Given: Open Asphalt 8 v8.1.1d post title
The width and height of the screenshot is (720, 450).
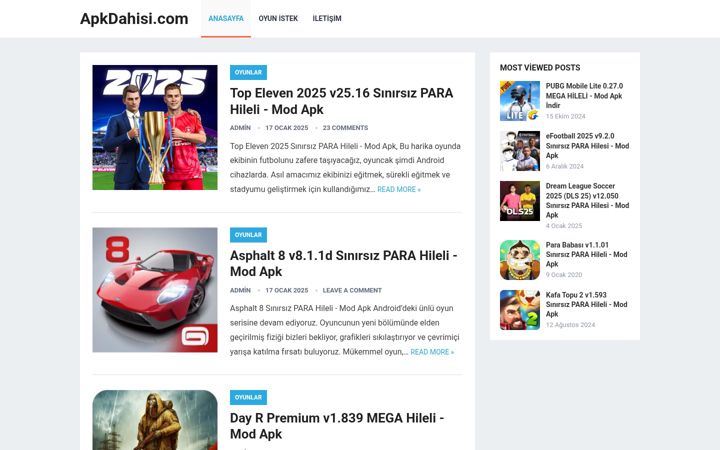Looking at the screenshot, I should 343,263.
